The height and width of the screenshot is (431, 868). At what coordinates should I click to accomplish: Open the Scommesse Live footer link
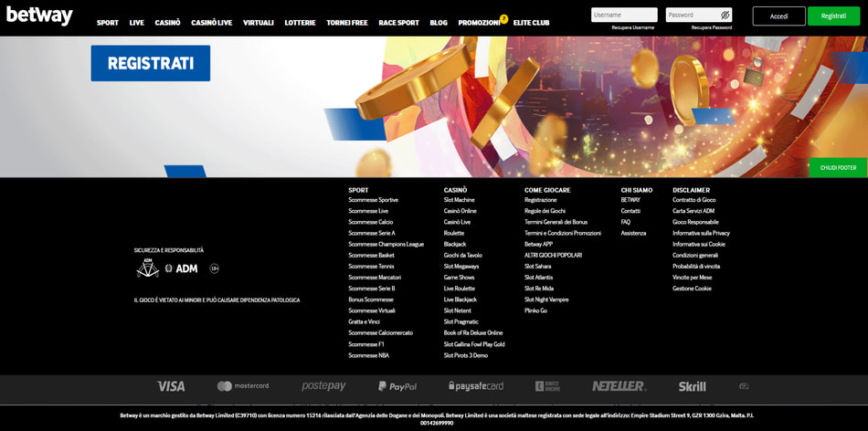(x=368, y=211)
